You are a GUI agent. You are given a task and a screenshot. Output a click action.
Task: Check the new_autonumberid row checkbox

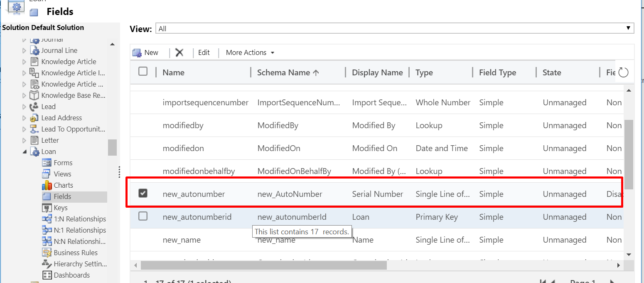click(143, 216)
